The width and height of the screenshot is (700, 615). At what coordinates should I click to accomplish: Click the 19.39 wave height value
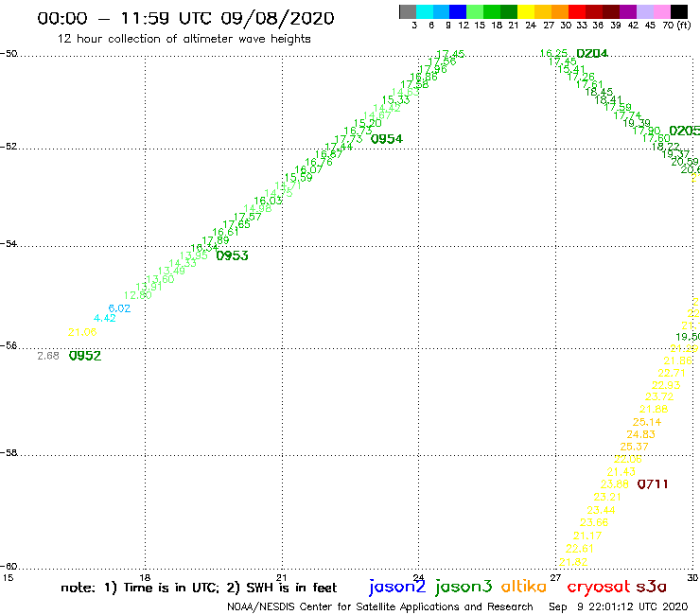(x=637, y=123)
